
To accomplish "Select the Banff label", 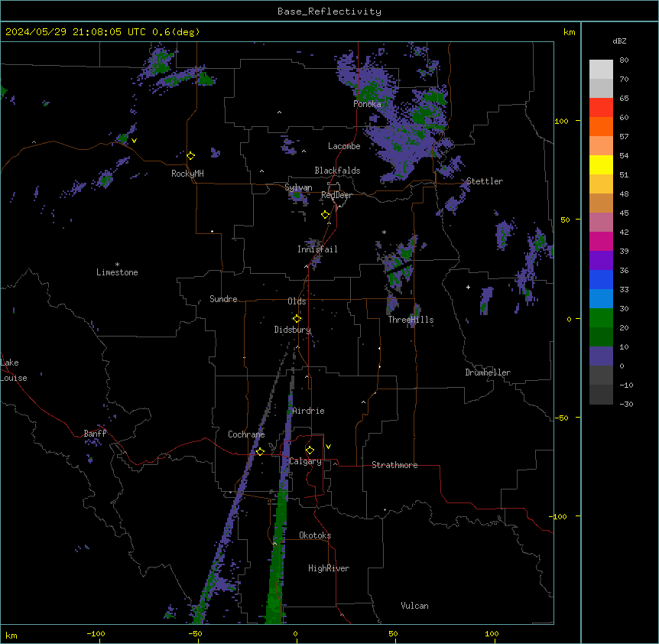I will 95,434.
